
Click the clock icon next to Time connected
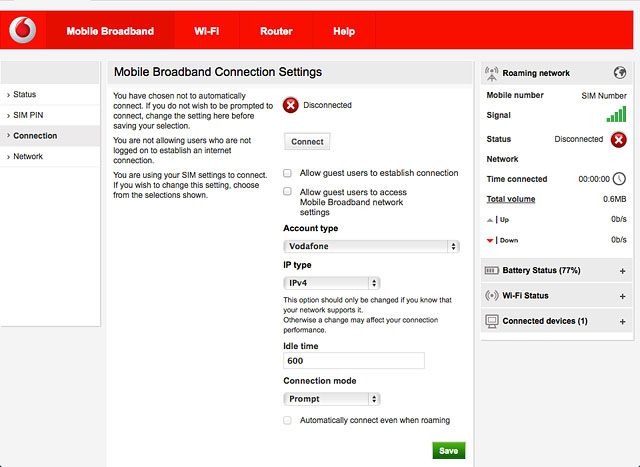pos(619,179)
